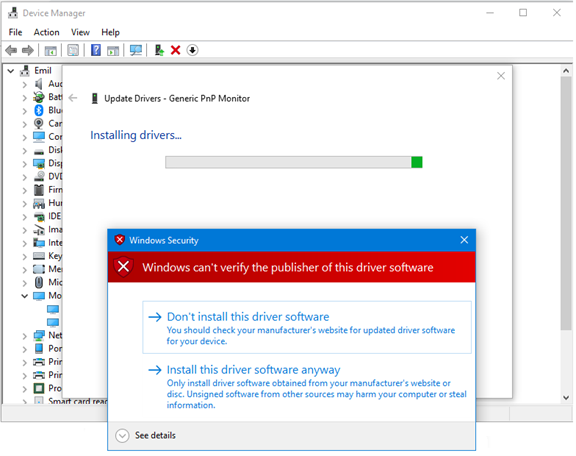Open the blue Help question-mark toolbar icon
This screenshot has width=576, height=456.
click(96, 50)
